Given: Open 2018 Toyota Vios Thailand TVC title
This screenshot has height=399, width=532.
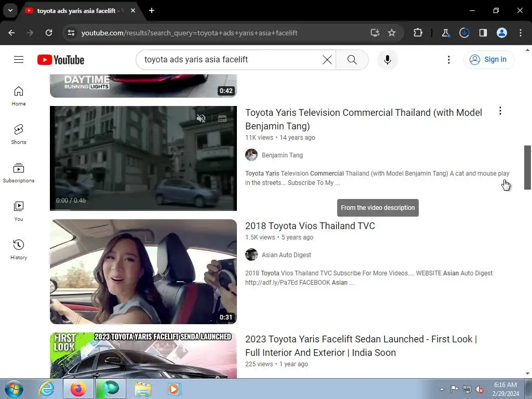Looking at the screenshot, I should [x=310, y=226].
